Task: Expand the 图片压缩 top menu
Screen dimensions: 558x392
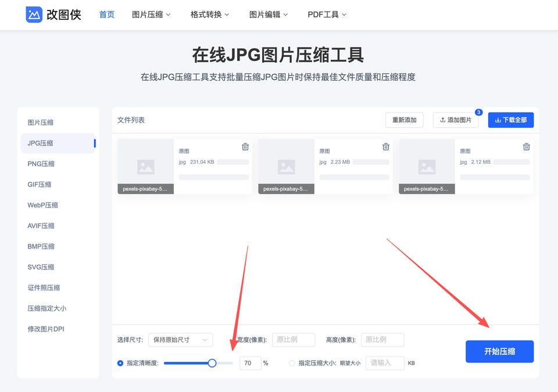Action: [x=151, y=15]
